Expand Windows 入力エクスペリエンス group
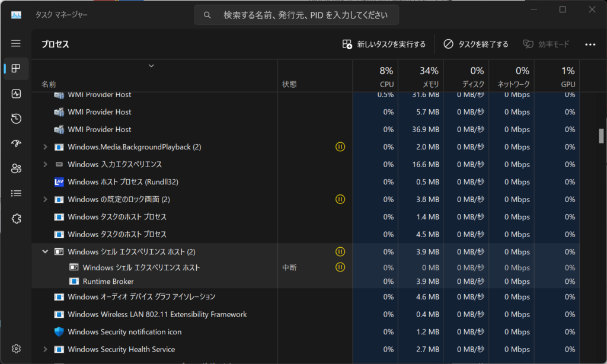 pos(45,165)
